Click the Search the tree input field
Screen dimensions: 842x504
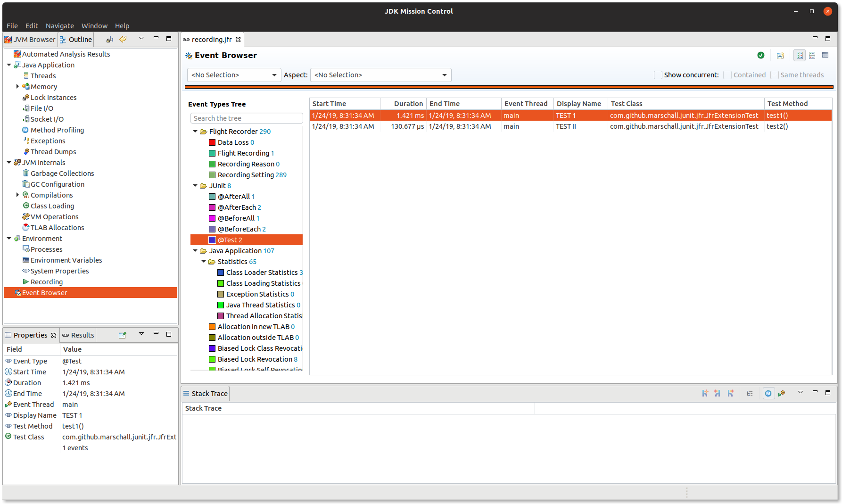coord(247,118)
